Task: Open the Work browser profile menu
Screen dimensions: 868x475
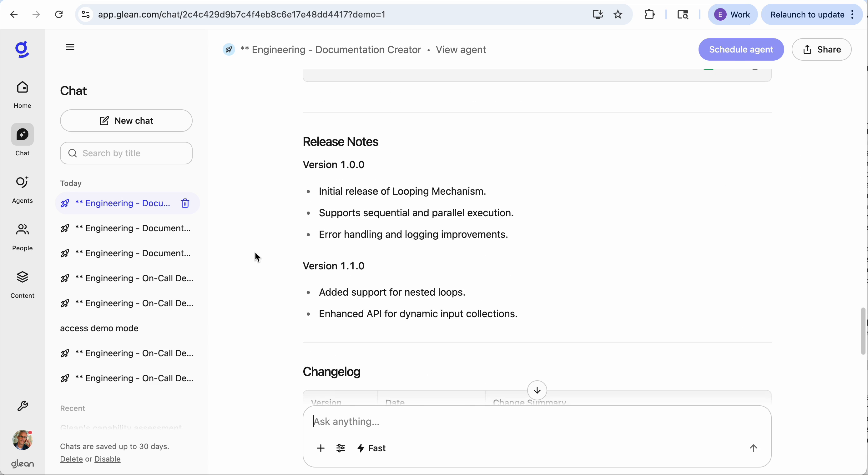Action: 733,14
